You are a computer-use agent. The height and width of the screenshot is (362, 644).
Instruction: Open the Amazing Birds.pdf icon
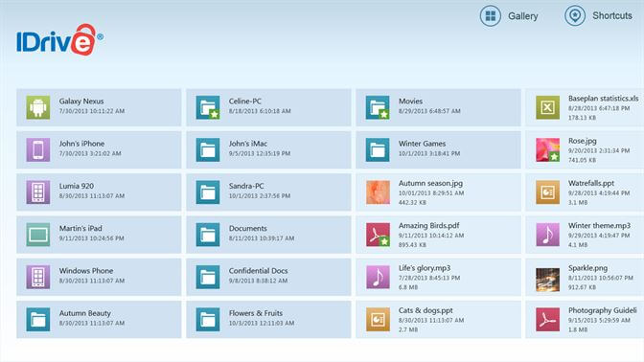pyautogui.click(x=378, y=235)
